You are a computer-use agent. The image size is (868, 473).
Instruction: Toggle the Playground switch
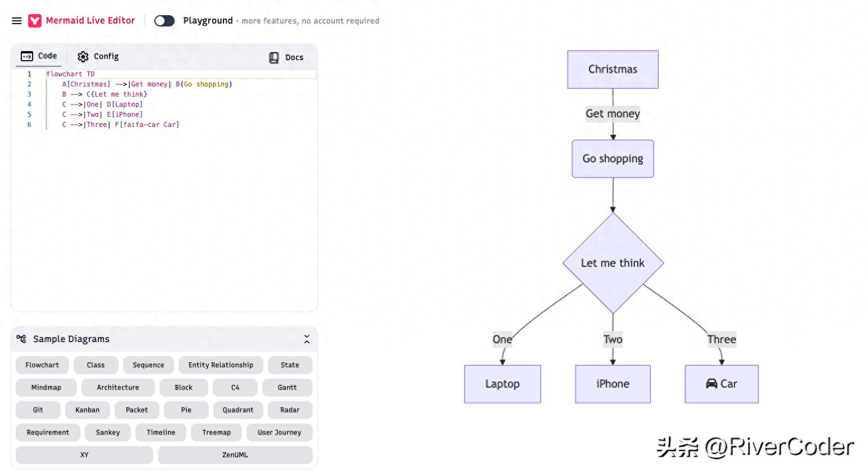coord(164,21)
